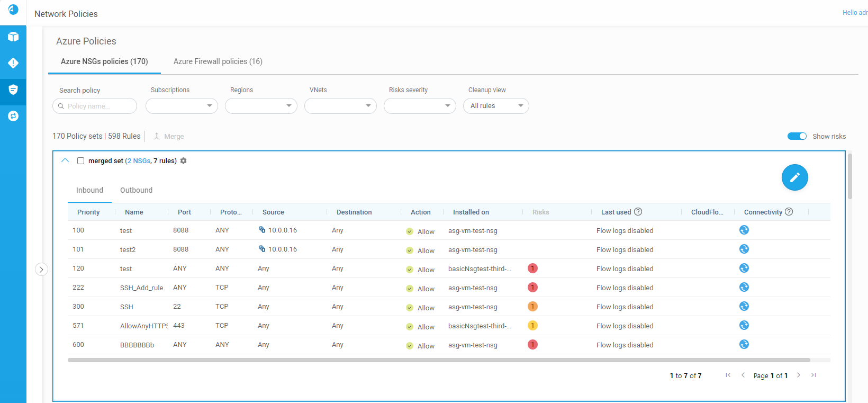
Task: Click port 443 cell
Action: point(179,326)
